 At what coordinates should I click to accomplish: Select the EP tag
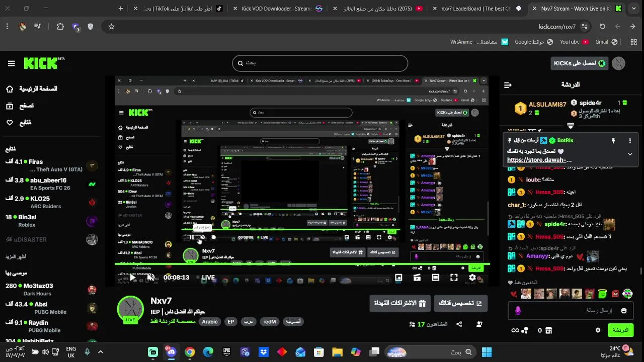231,322
